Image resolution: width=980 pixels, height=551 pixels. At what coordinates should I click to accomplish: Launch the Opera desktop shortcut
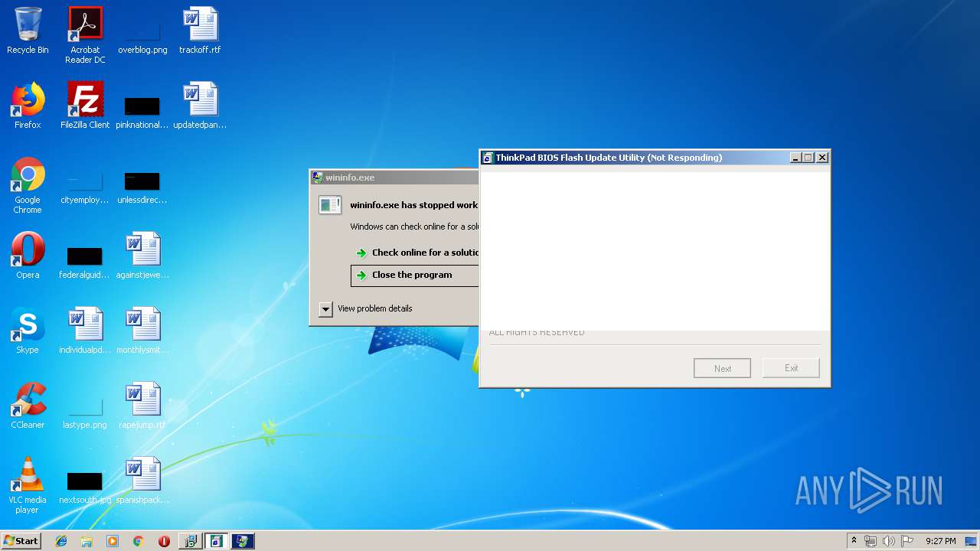(28, 256)
